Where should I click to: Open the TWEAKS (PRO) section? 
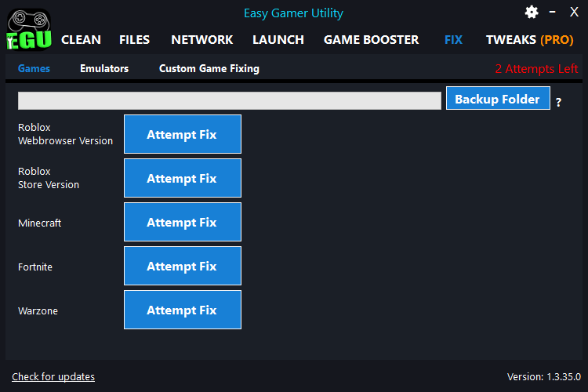[x=529, y=39]
